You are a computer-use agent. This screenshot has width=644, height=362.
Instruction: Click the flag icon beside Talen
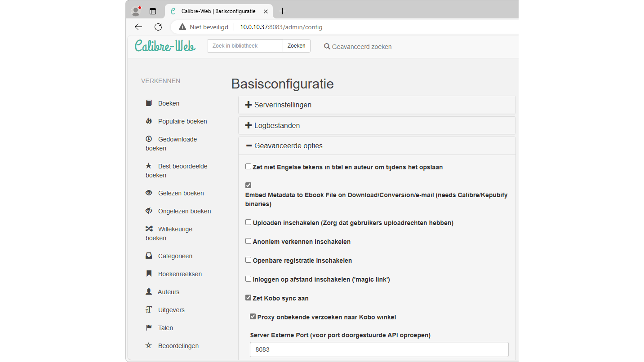(x=149, y=328)
